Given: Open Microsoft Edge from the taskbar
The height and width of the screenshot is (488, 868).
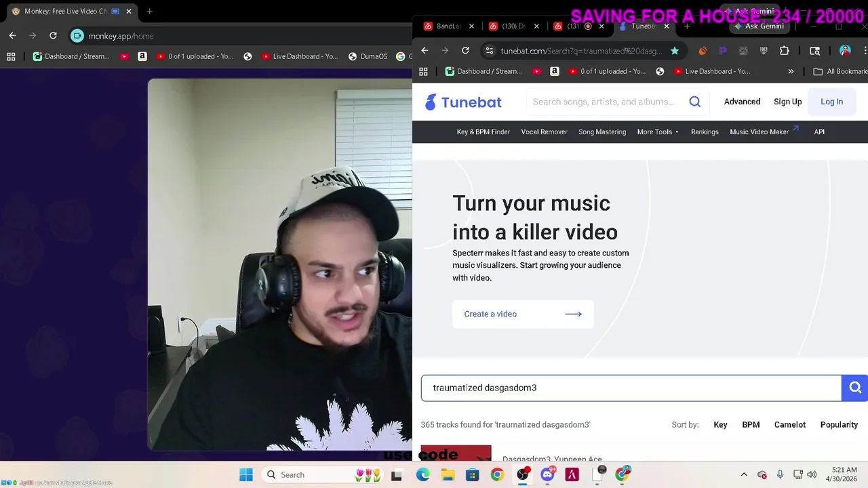Looking at the screenshot, I should point(422,474).
